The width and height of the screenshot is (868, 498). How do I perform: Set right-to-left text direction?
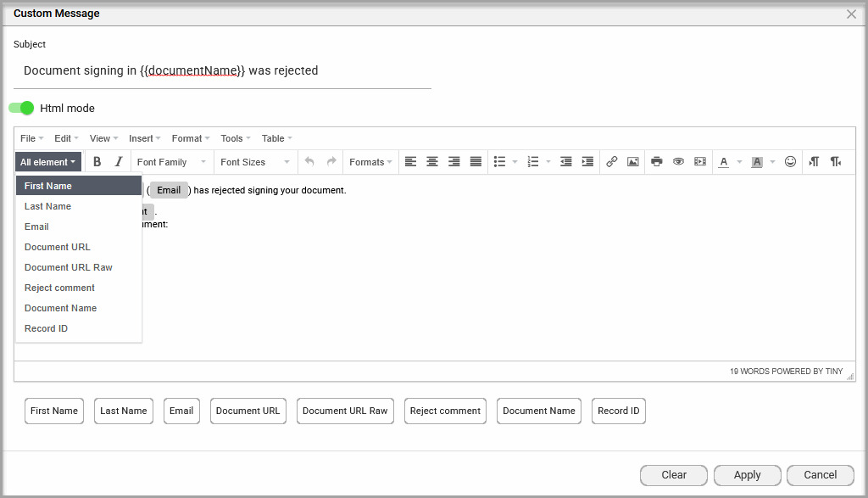(836, 162)
